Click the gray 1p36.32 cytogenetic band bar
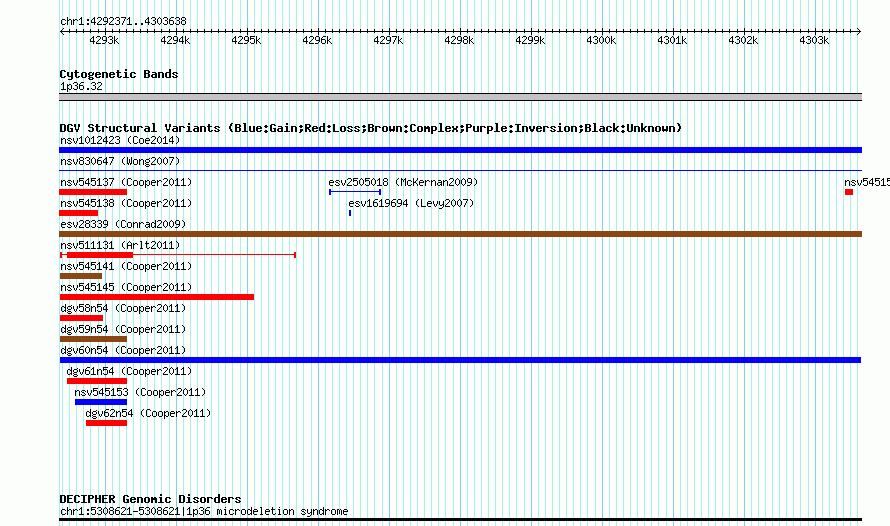This screenshot has height=526, width=890. 460,97
